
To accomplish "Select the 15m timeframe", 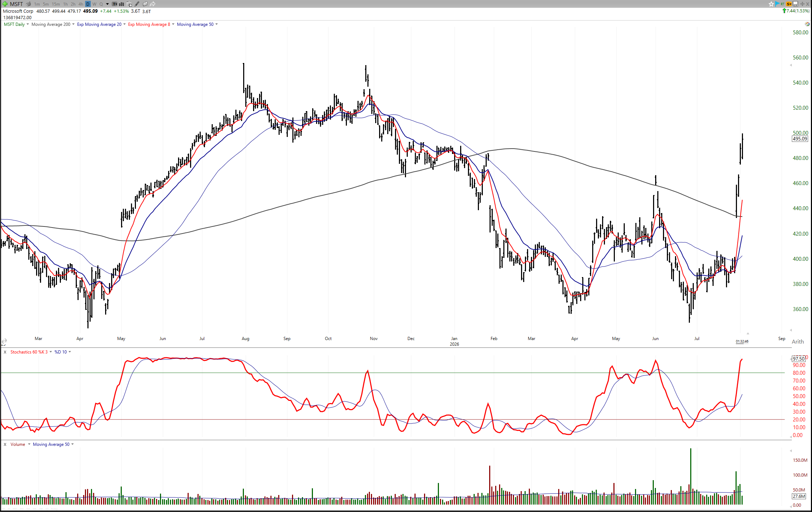I will [x=56, y=4].
